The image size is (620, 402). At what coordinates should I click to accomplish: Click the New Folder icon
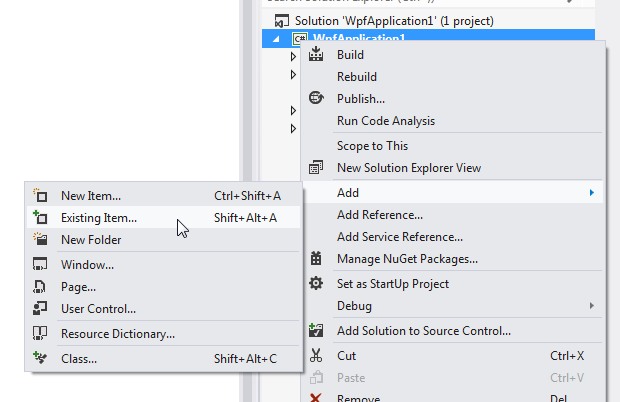(41, 239)
